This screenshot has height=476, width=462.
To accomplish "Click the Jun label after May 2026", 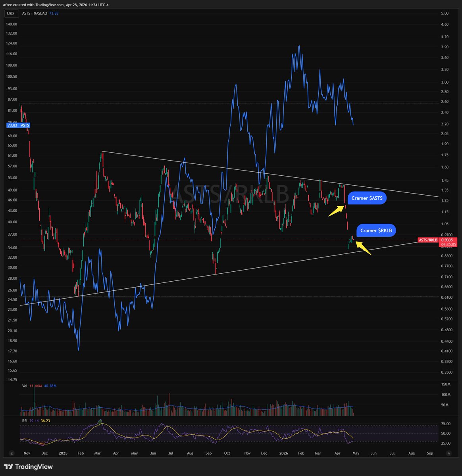I will point(374,453).
